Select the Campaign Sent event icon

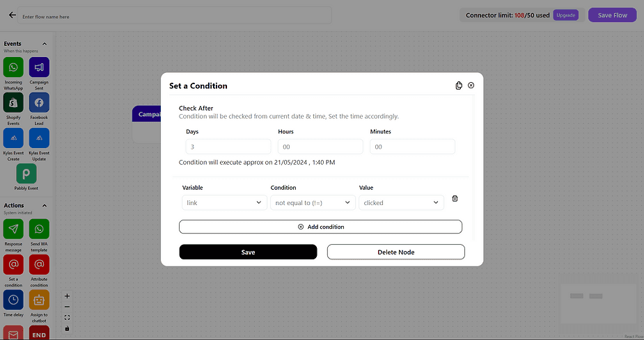39,67
